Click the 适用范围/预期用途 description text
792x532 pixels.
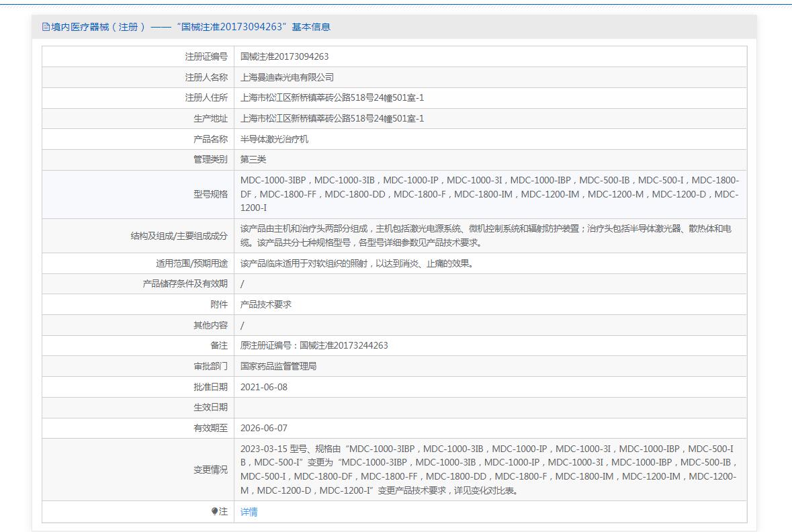(x=357, y=263)
